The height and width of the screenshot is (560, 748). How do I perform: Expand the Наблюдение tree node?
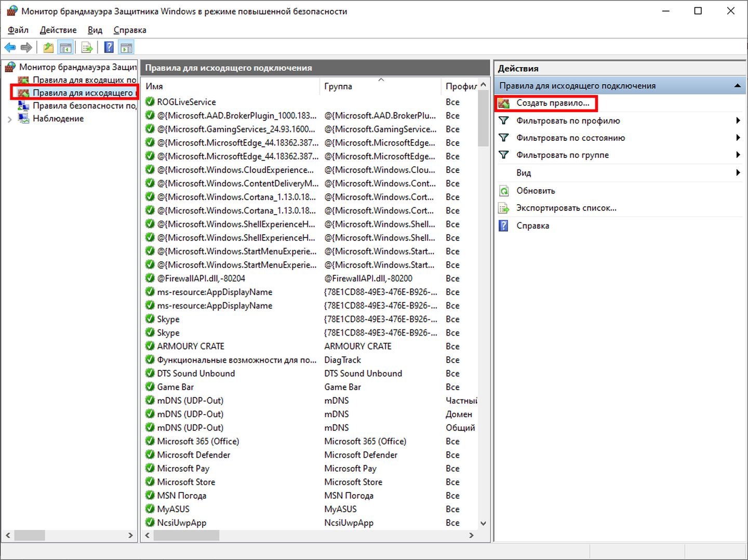click(10, 119)
